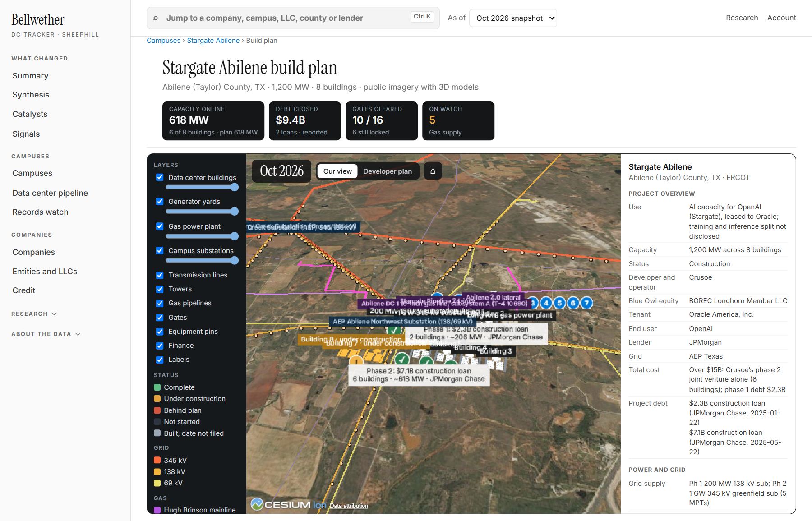Click the Built, date not filed swatch
This screenshot has width=812, height=521.
[x=157, y=433]
